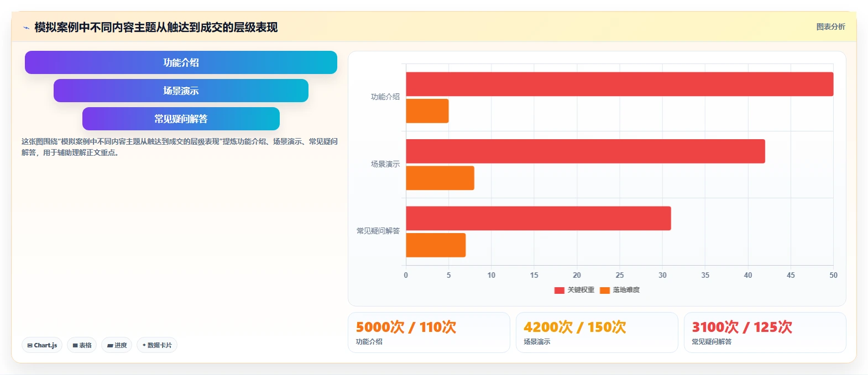
Task: Click the orange 常见疑问解答 chart bar
Action: [x=436, y=245]
